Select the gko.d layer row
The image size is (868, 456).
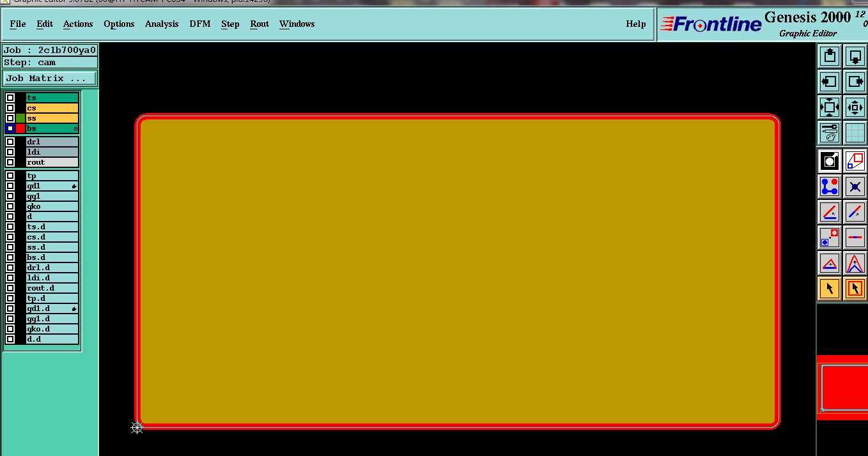(52, 329)
